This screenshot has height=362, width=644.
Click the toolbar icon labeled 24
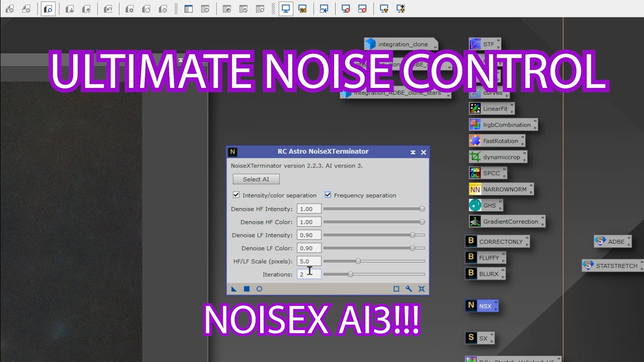(302, 9)
